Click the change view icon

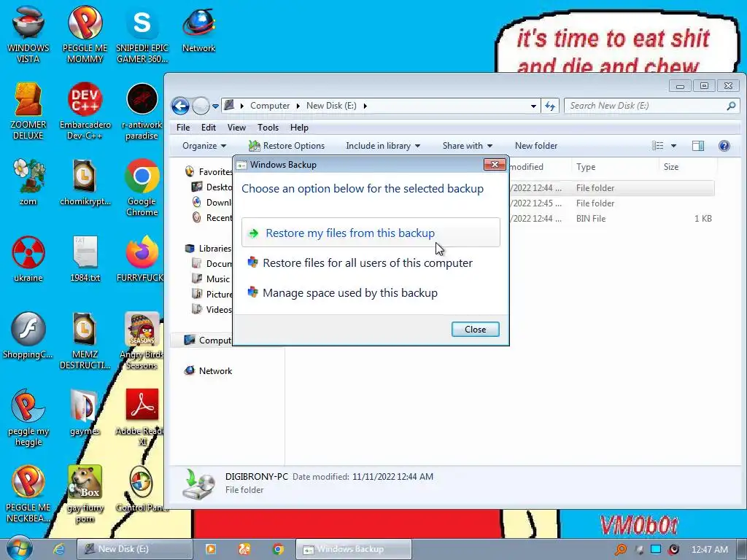pos(657,146)
